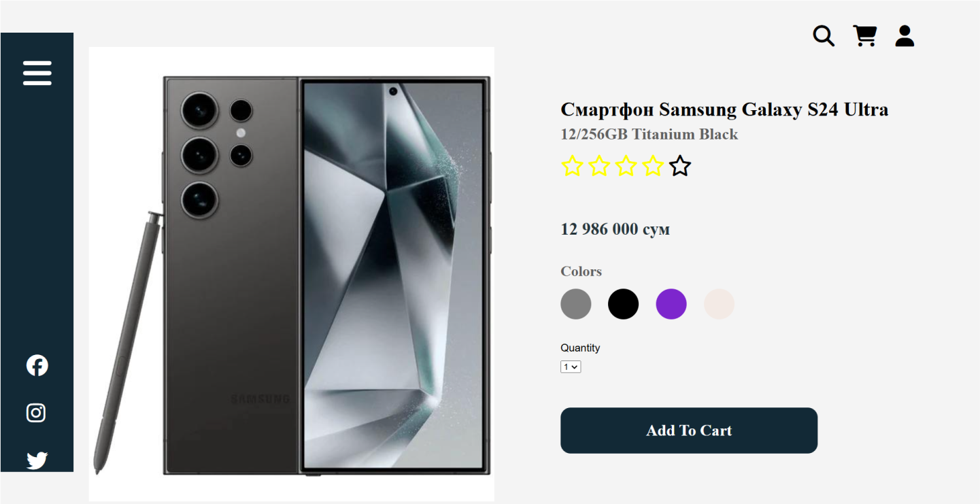Click the Samsung Galaxy S24 product image
Image resolution: width=980 pixels, height=504 pixels.
[x=291, y=274]
